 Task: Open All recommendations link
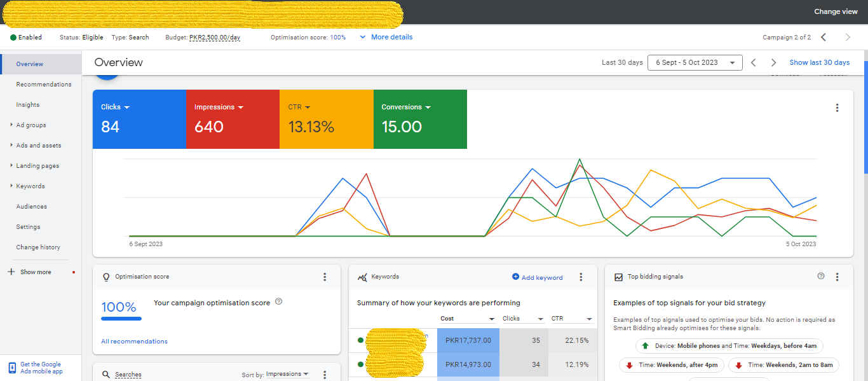pyautogui.click(x=134, y=342)
